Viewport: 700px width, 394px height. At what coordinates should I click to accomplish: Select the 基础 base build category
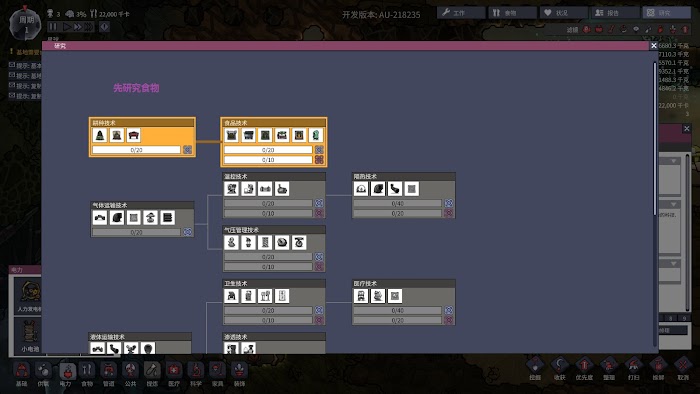21,374
